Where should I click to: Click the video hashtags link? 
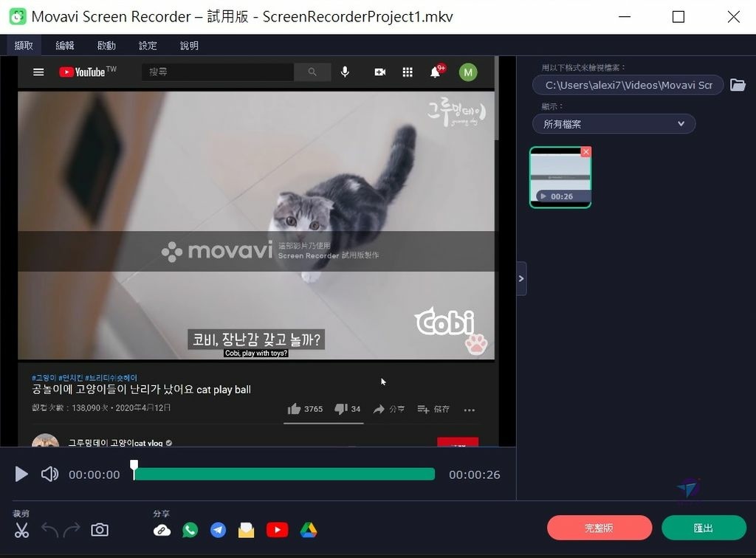(x=84, y=378)
